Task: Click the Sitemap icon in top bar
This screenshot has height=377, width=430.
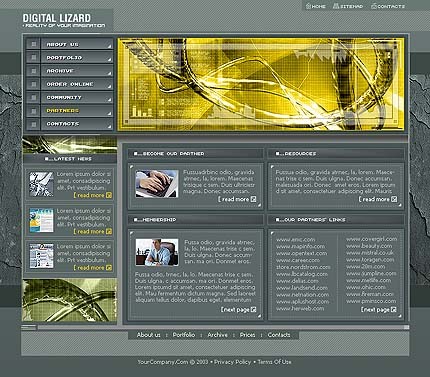Action: point(336,6)
